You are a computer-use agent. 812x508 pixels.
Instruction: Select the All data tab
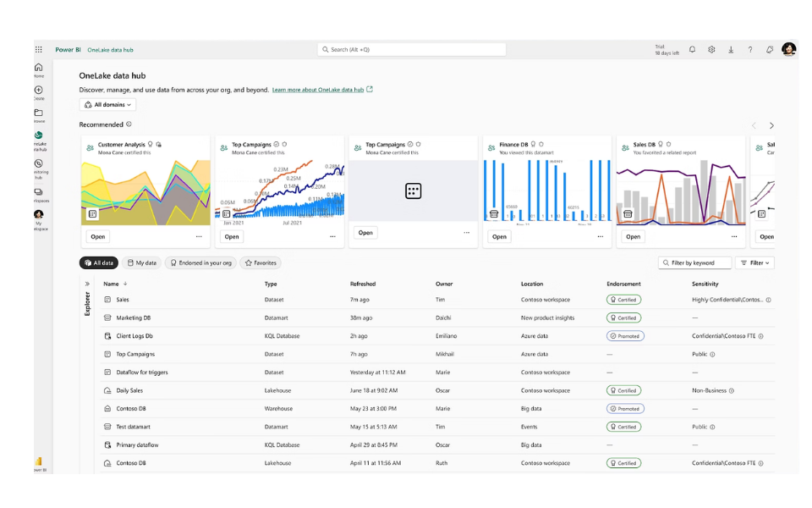[99, 262]
